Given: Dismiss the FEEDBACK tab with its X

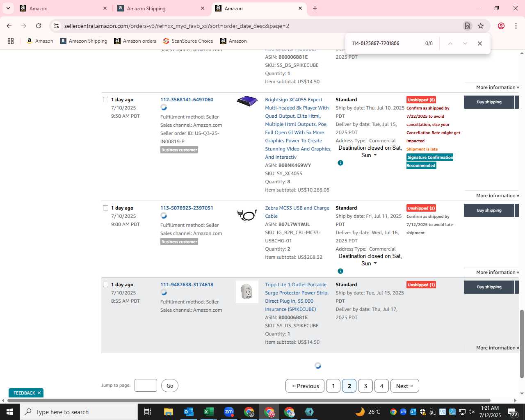Looking at the screenshot, I should pos(39,393).
